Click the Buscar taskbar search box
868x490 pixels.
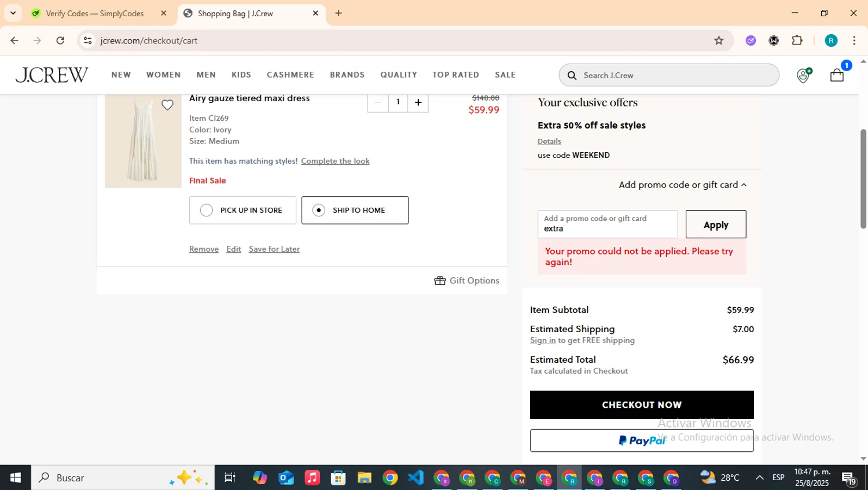(x=123, y=478)
